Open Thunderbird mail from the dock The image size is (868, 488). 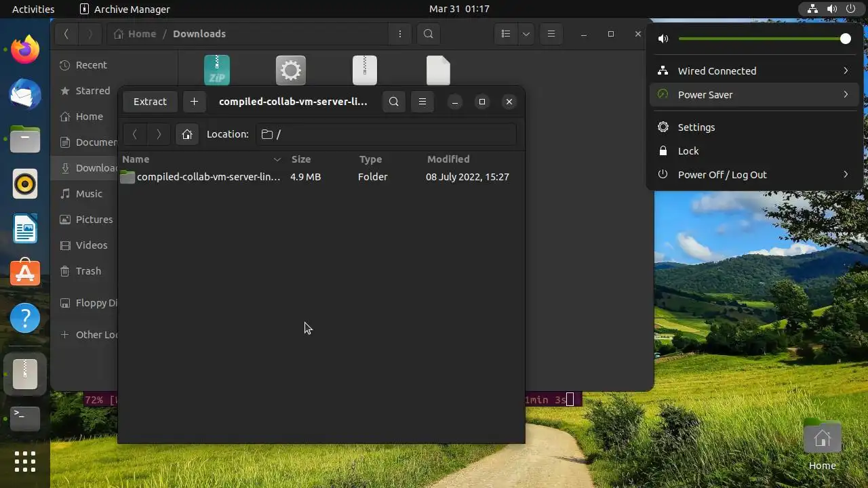tap(25, 94)
